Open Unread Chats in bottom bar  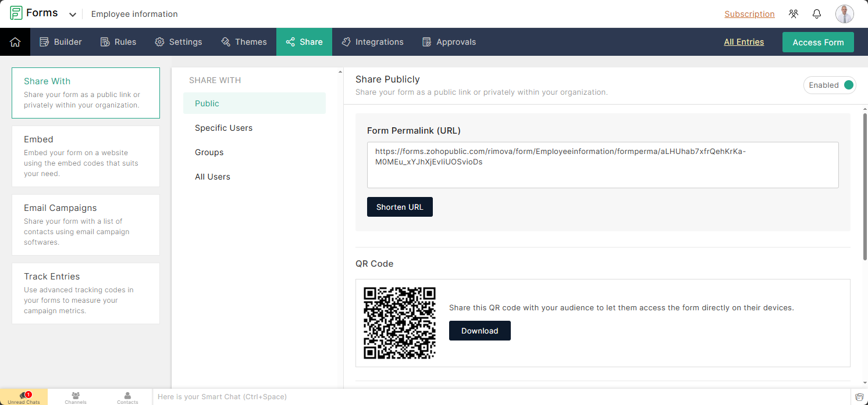pos(24,397)
